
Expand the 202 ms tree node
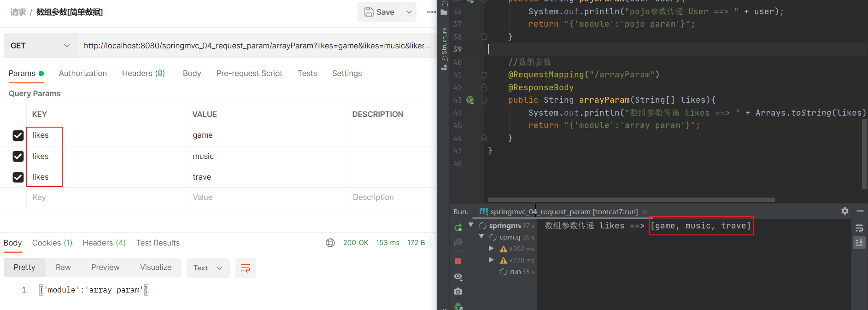491,248
